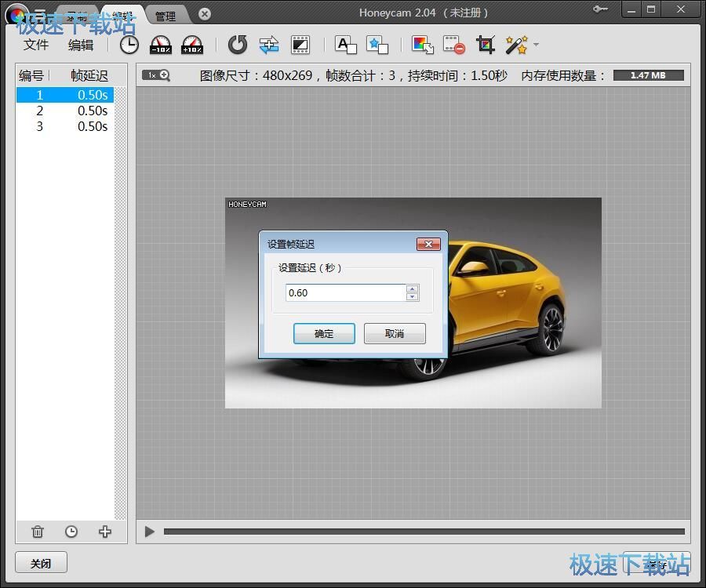Screen dimensions: 706x588
Task: Open the 文件 menu
Action: pyautogui.click(x=36, y=45)
